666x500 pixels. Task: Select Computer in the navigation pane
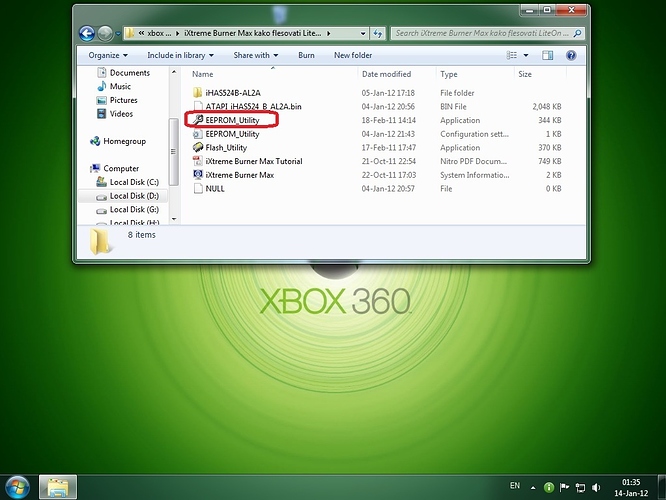pos(121,168)
